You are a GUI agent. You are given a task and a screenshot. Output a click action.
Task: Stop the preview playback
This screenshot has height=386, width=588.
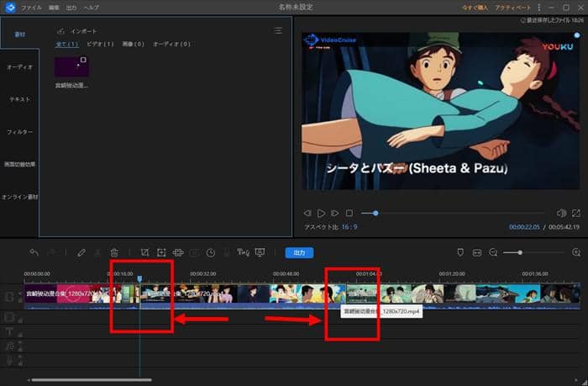(x=349, y=213)
